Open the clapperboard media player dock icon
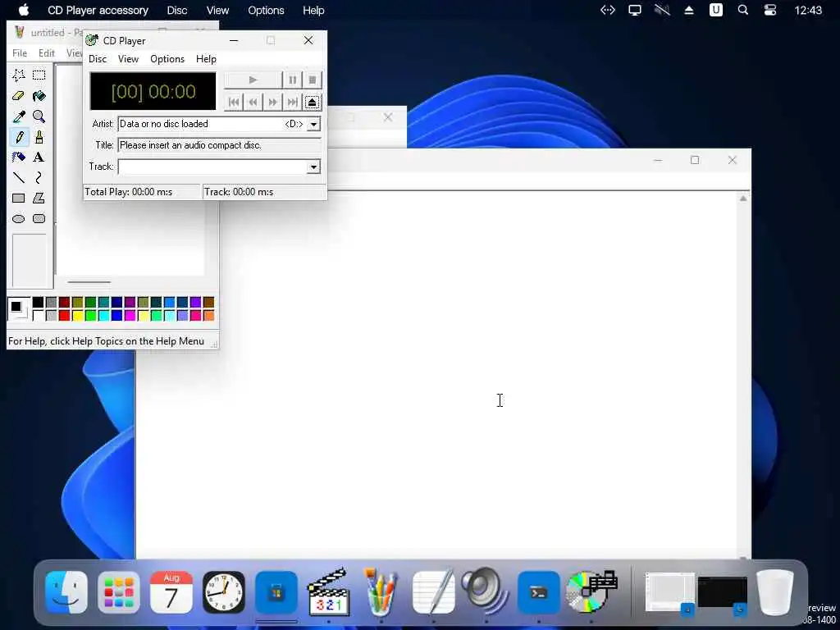Screen dimensions: 840x630 click(328, 592)
